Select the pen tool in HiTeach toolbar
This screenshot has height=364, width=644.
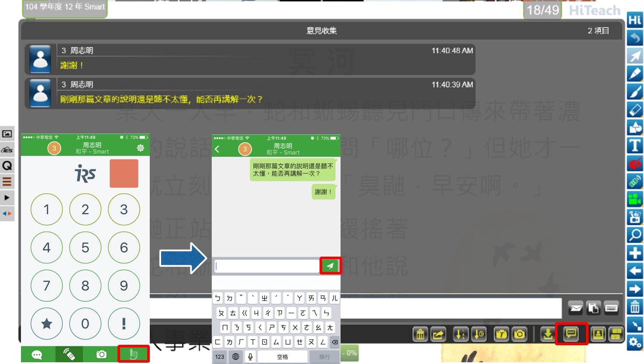[x=635, y=74]
